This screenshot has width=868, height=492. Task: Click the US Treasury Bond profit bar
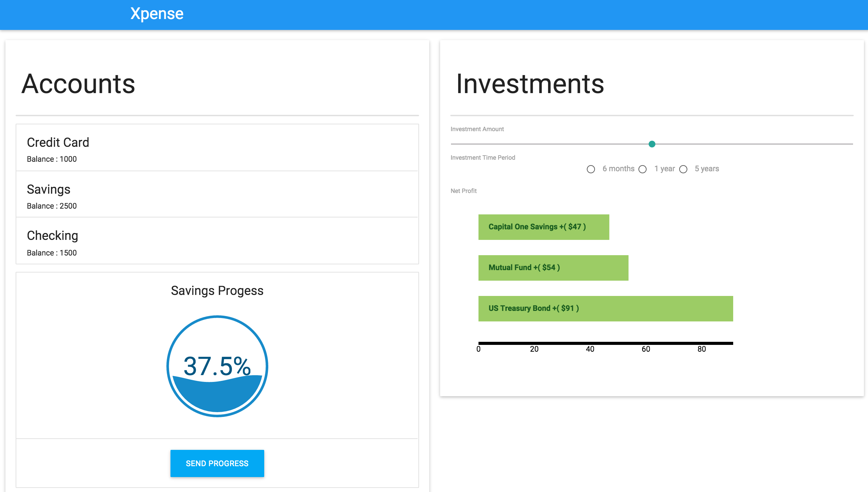point(605,309)
